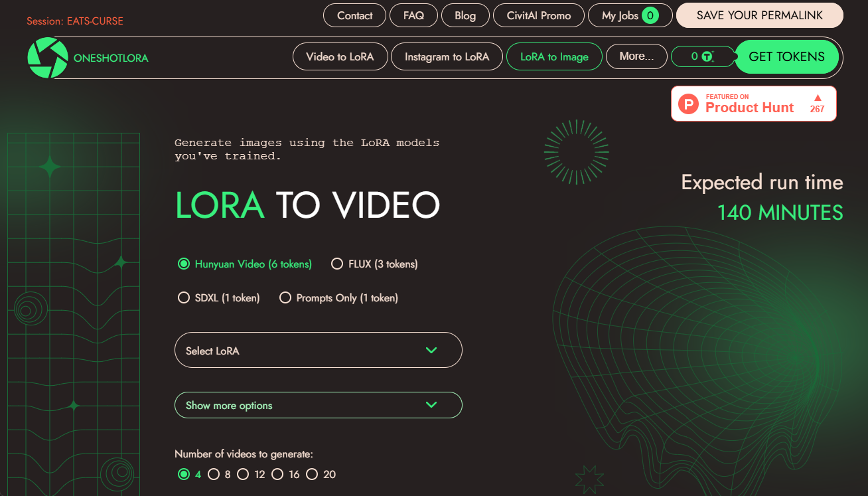Open the More... menu
Image resolution: width=868 pixels, height=496 pixels.
coord(636,56)
